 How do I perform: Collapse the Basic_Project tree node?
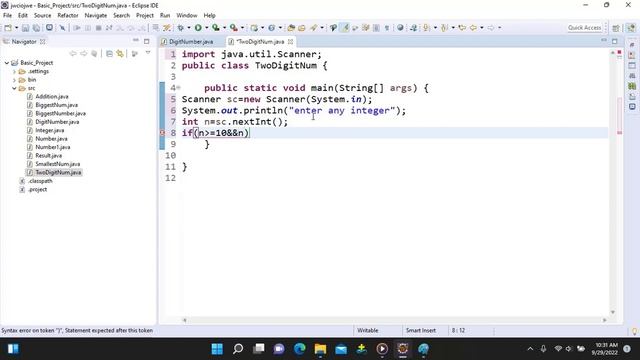(x=7, y=63)
